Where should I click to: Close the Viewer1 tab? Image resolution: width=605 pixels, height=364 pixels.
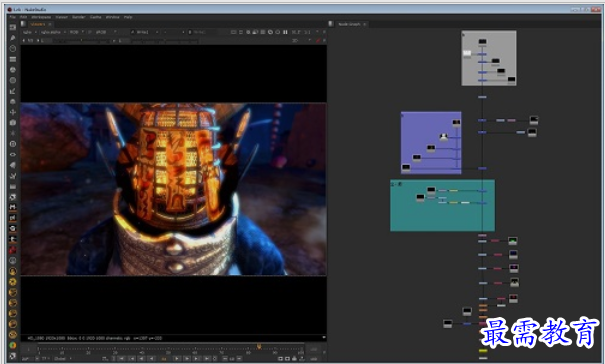point(50,24)
